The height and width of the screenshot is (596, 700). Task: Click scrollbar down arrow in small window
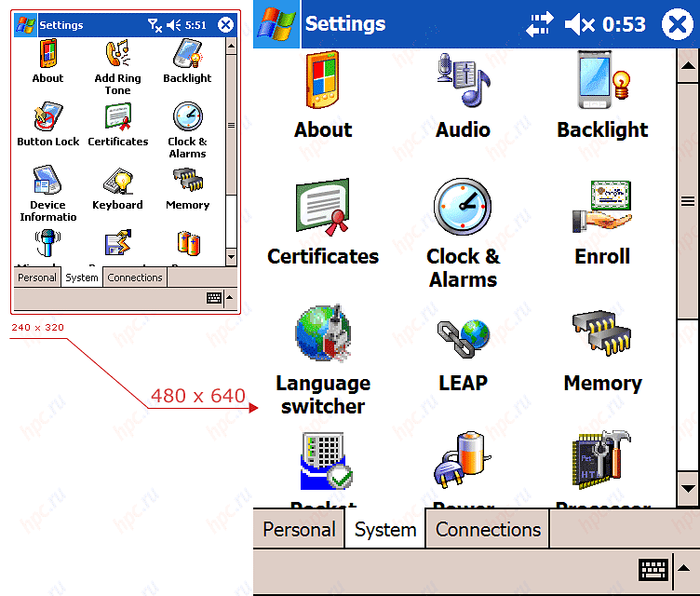[x=231, y=256]
